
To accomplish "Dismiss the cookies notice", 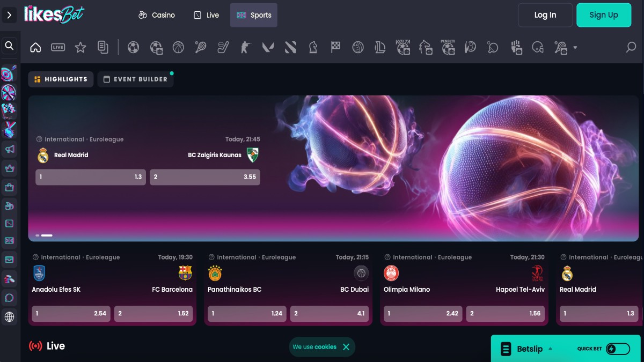I will click(x=346, y=347).
